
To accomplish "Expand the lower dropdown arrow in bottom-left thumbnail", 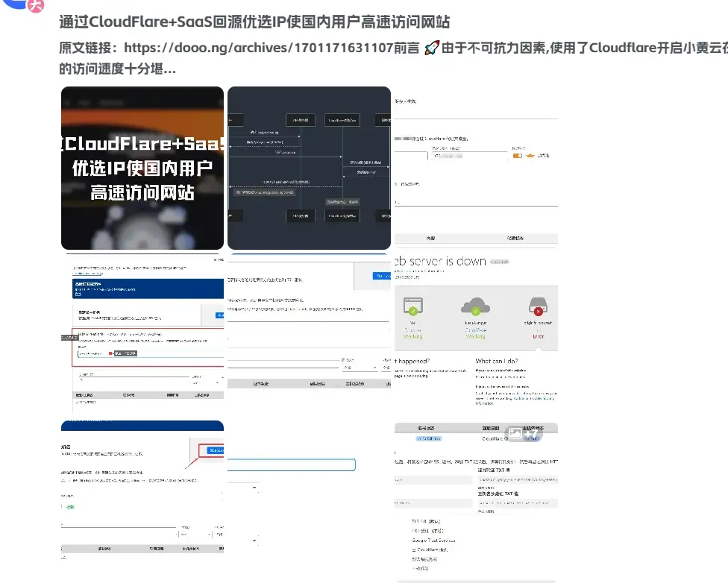I will tap(256, 539).
